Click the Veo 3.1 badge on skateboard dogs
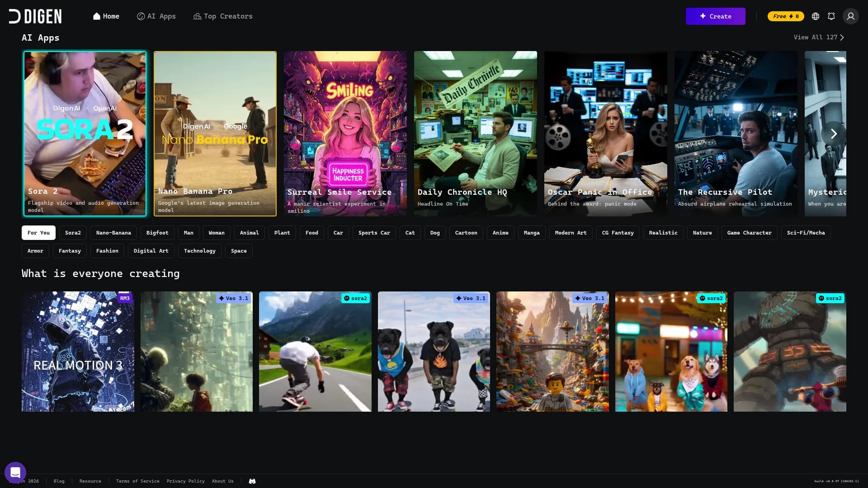This screenshot has height=488, width=868. click(x=471, y=298)
